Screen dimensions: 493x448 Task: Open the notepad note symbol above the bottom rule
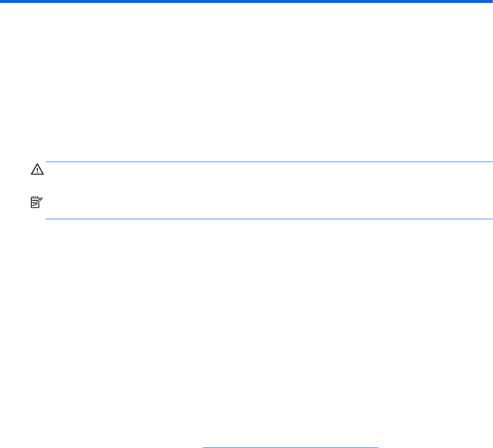pos(36,202)
